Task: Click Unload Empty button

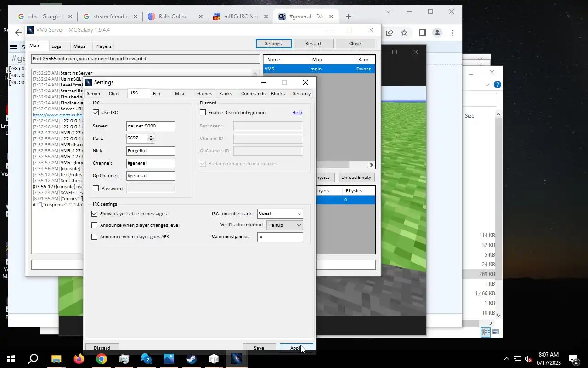Action: point(356,177)
